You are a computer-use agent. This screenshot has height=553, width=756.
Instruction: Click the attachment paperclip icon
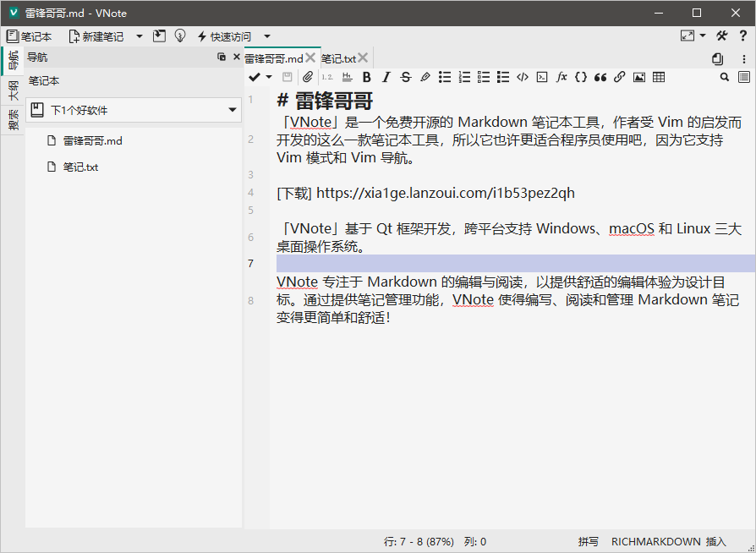(308, 77)
